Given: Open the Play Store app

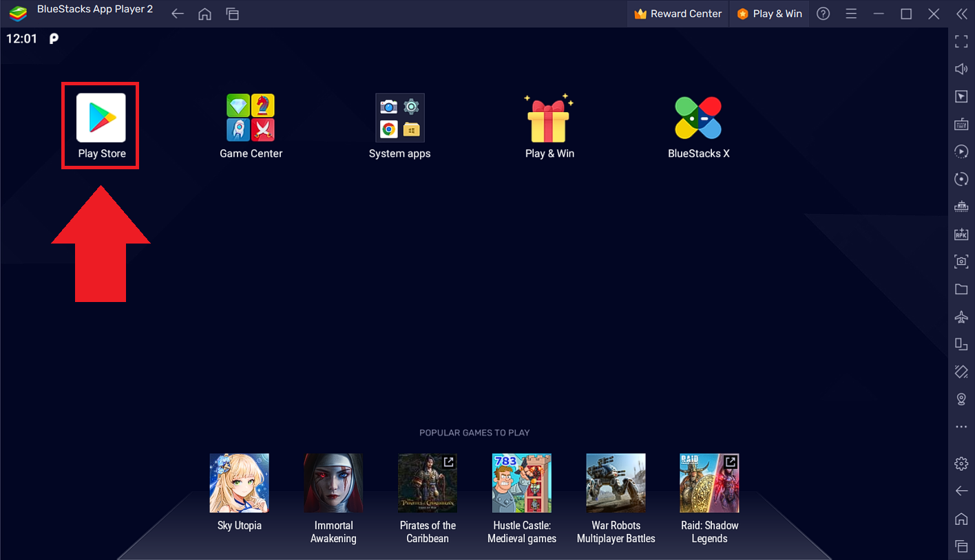Looking at the screenshot, I should (x=101, y=118).
